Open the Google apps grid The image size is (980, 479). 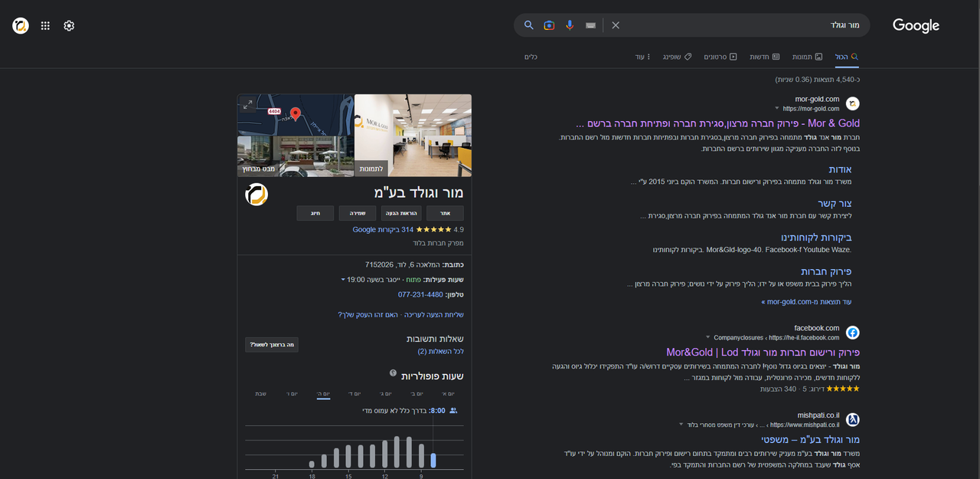(45, 25)
